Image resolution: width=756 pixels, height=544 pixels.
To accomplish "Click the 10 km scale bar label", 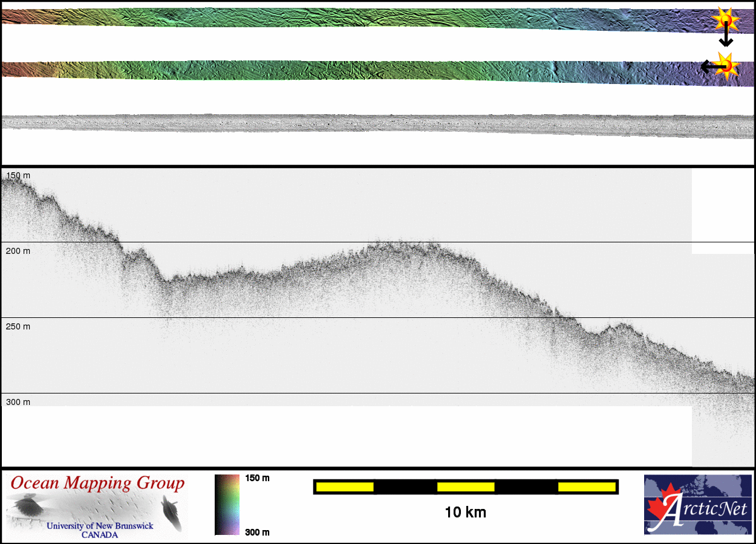I will pyautogui.click(x=465, y=513).
